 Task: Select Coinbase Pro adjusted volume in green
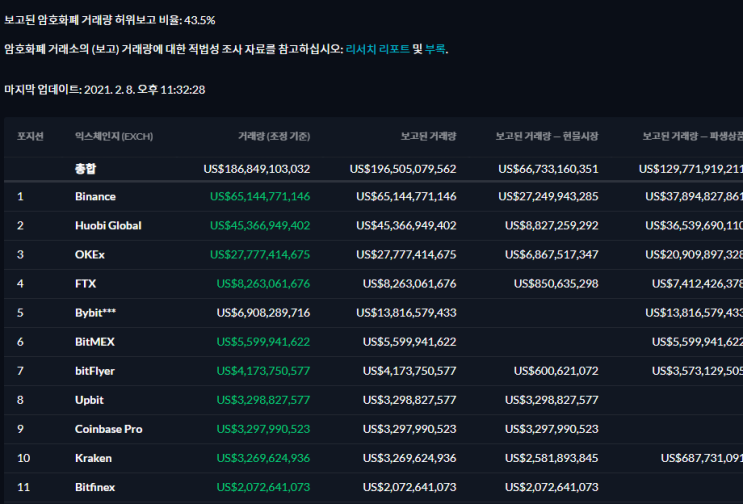pyautogui.click(x=263, y=429)
